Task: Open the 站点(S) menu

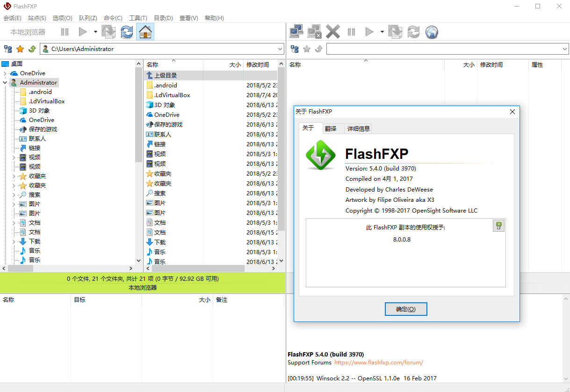Action: coord(37,18)
